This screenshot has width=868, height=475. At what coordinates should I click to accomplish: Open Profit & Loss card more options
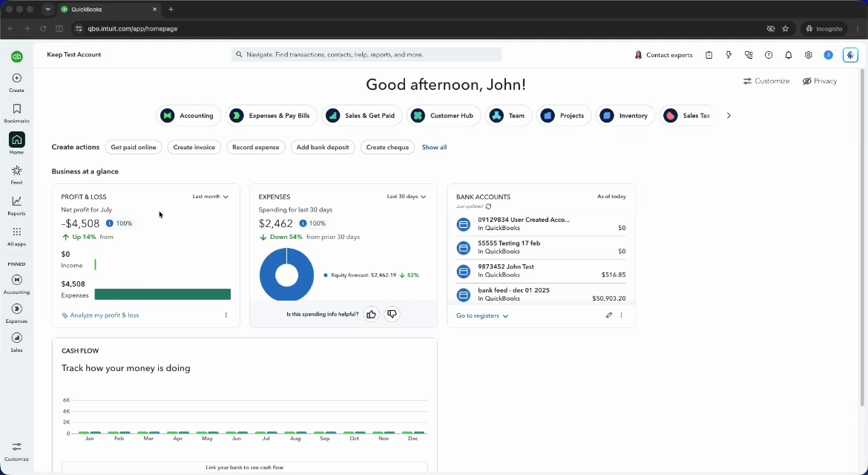tap(226, 315)
